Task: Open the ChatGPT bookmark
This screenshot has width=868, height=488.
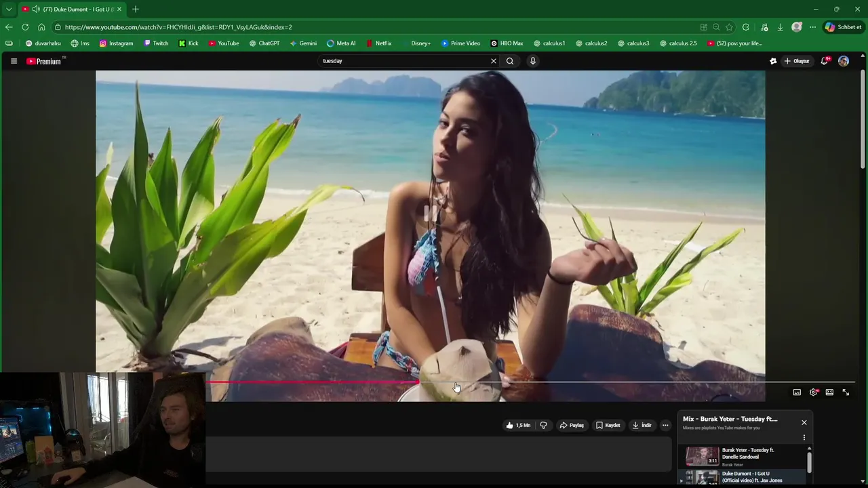Action: click(x=264, y=43)
